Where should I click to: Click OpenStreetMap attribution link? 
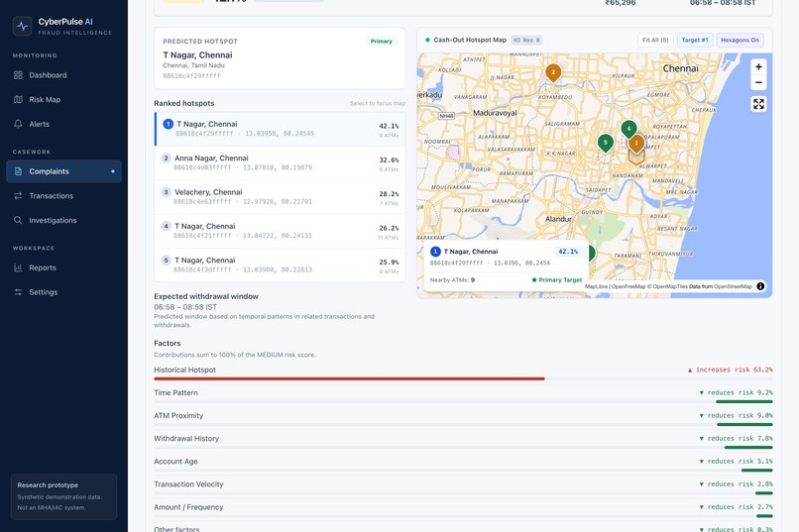pos(733,286)
